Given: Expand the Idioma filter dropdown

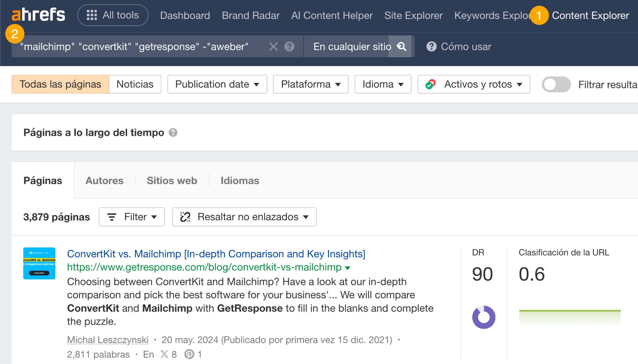Looking at the screenshot, I should 383,84.
